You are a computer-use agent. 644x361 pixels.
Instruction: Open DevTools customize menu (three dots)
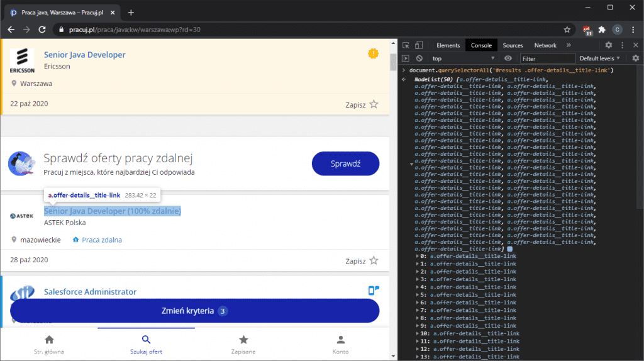pyautogui.click(x=622, y=45)
